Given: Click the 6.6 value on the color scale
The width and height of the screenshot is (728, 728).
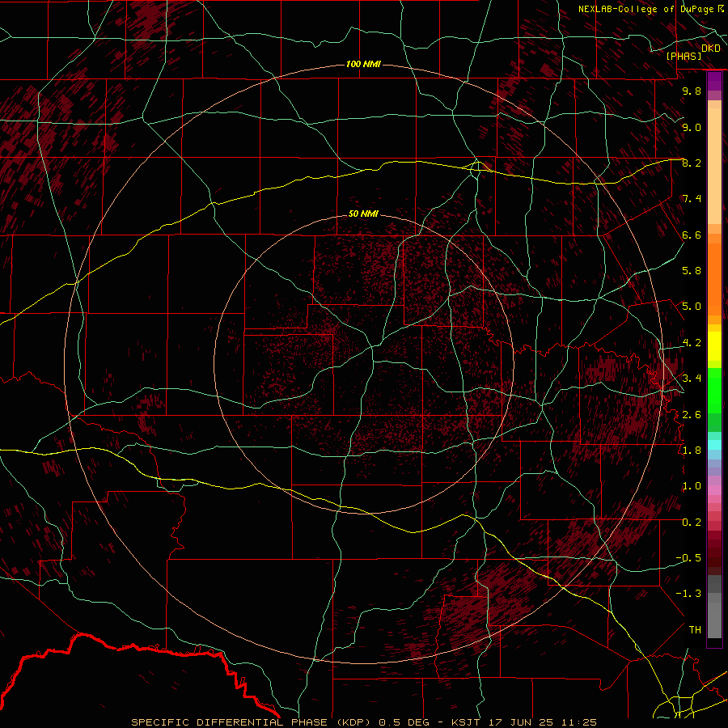Looking at the screenshot, I should (x=692, y=235).
